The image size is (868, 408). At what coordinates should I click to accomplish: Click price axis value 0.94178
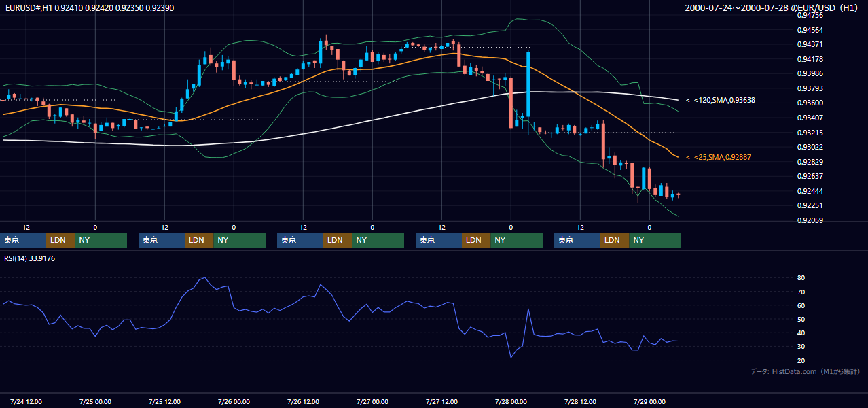pyautogui.click(x=810, y=59)
